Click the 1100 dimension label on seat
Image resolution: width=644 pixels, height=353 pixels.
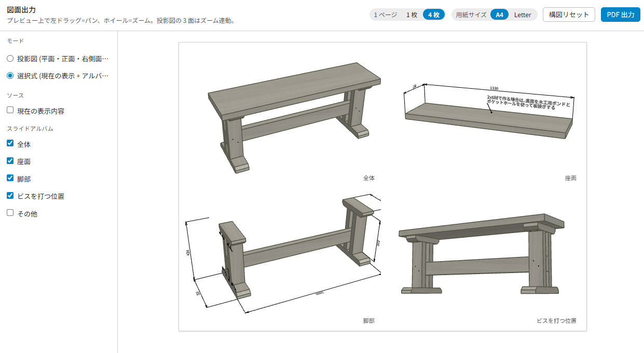coord(495,89)
